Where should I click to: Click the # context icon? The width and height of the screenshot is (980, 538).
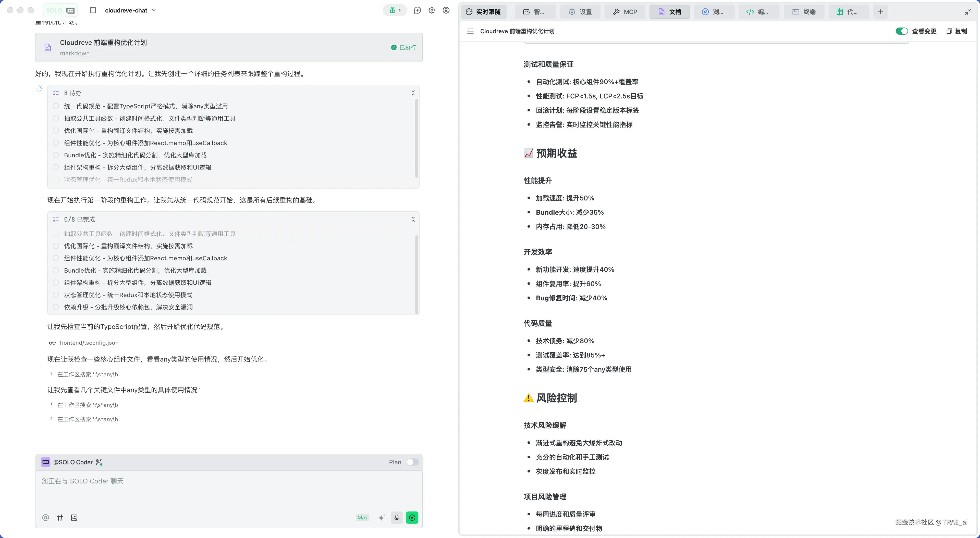[60, 517]
